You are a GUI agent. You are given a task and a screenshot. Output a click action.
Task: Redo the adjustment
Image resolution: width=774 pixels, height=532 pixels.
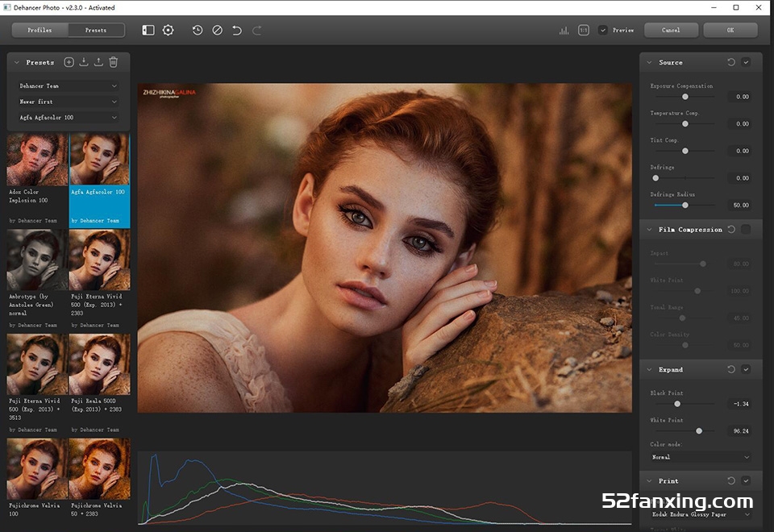256,30
